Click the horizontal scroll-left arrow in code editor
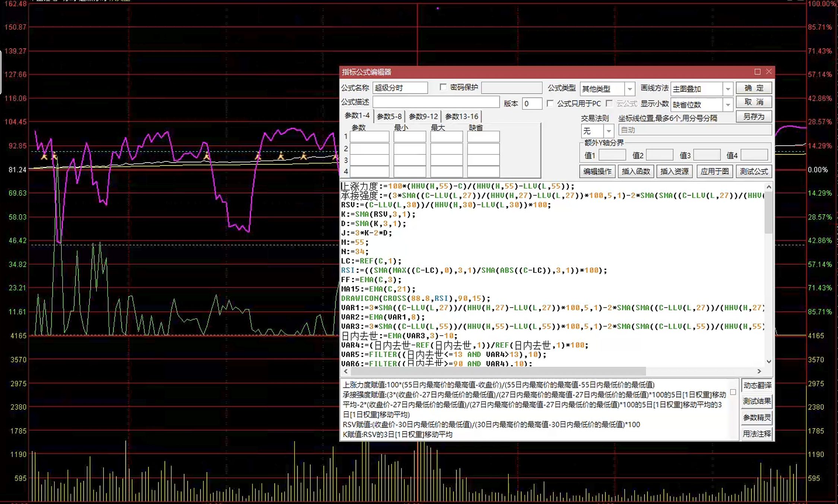The height and width of the screenshot is (504, 838). (346, 371)
